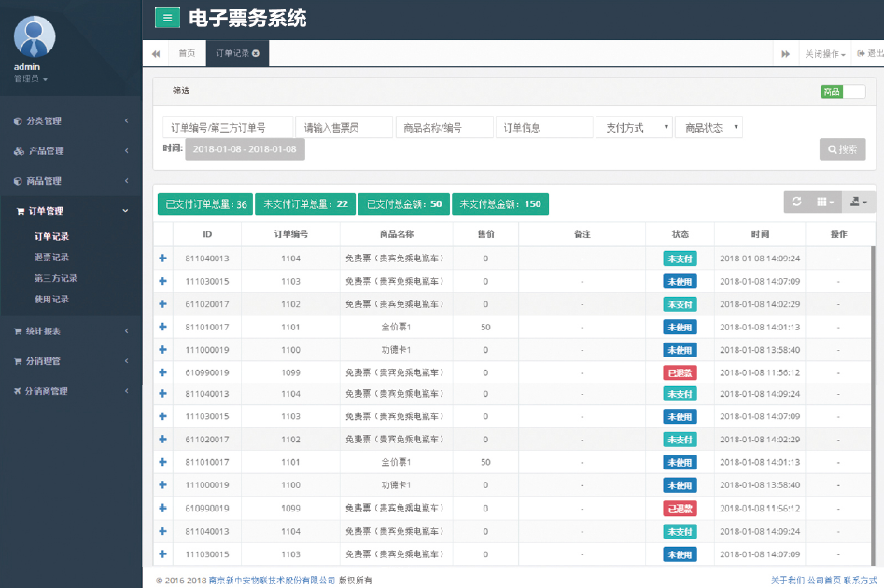Expand the 产品管理 sidebar menu
Screen dimensions: 884x588
[x=71, y=150]
